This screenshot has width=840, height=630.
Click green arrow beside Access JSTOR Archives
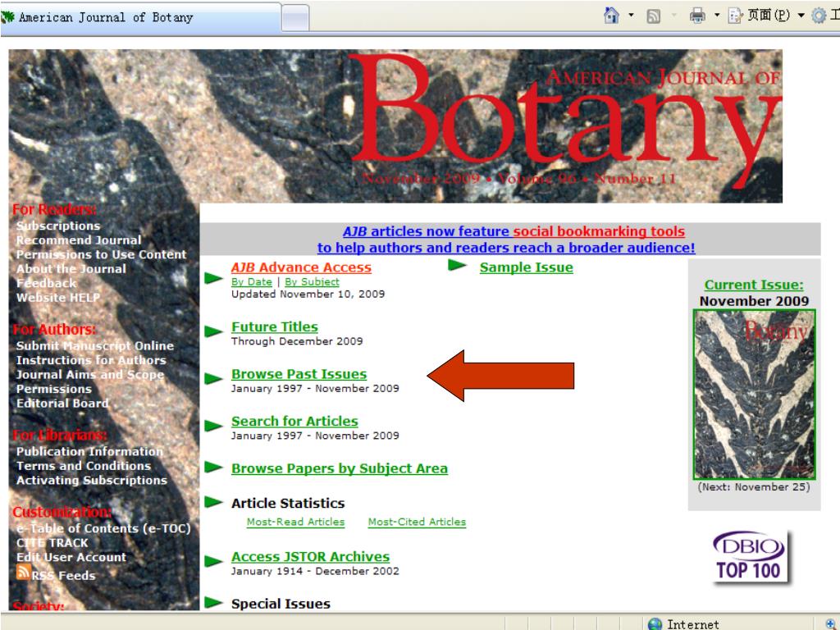tap(213, 561)
